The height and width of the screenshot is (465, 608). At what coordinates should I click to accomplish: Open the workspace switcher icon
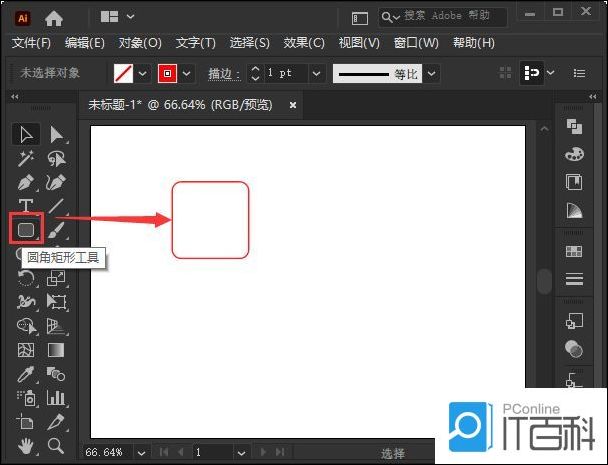tap(359, 18)
